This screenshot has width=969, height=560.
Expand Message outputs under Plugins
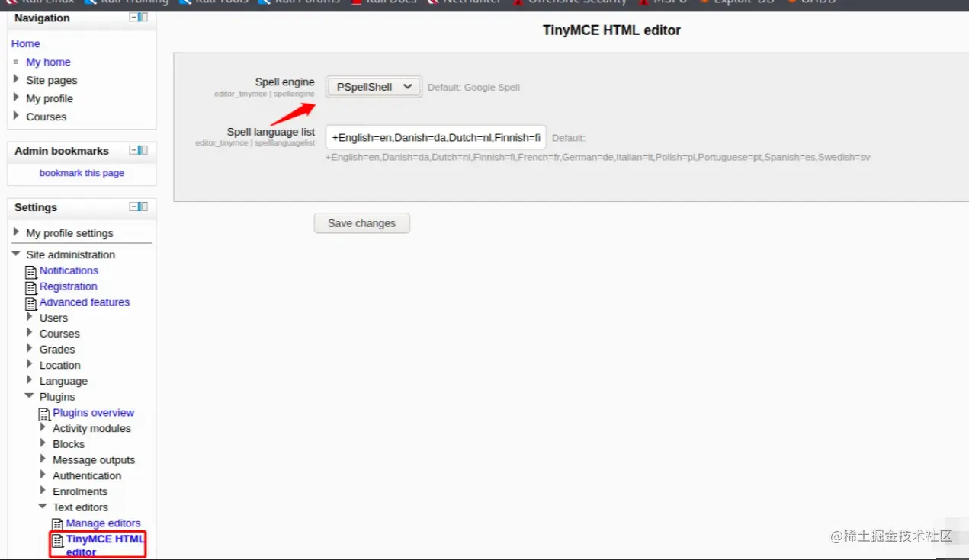point(43,459)
